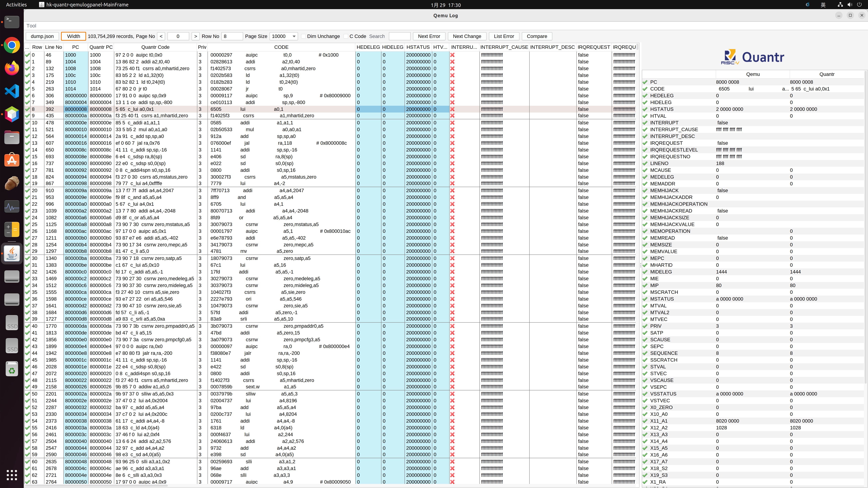The width and height of the screenshot is (868, 488).
Task: Open the acorn application icon in the dock
Action: [x=12, y=183]
